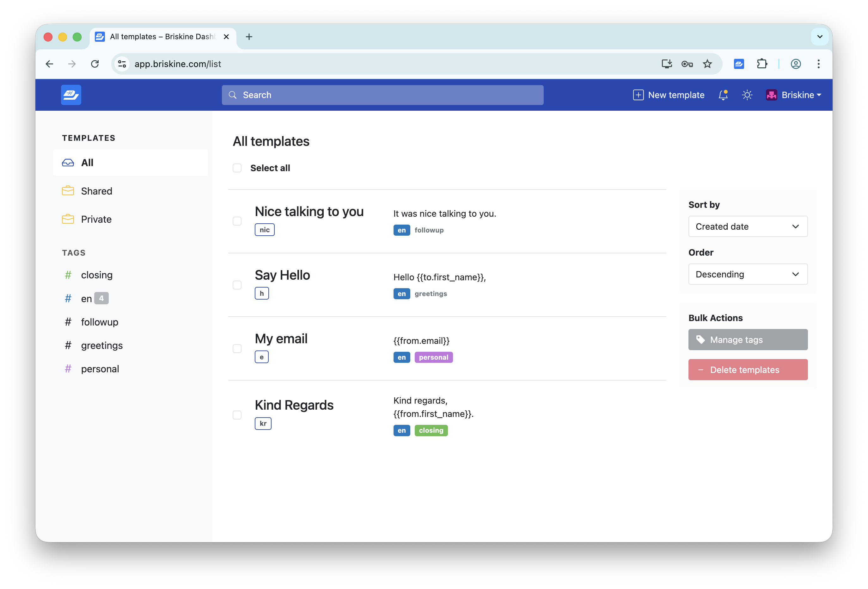868x589 pixels.
Task: Expand the Order Descending dropdown
Action: click(748, 274)
